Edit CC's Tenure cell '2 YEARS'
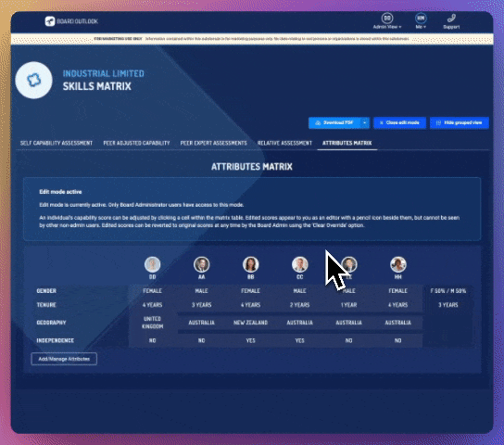This screenshot has height=445, width=504. point(300,305)
